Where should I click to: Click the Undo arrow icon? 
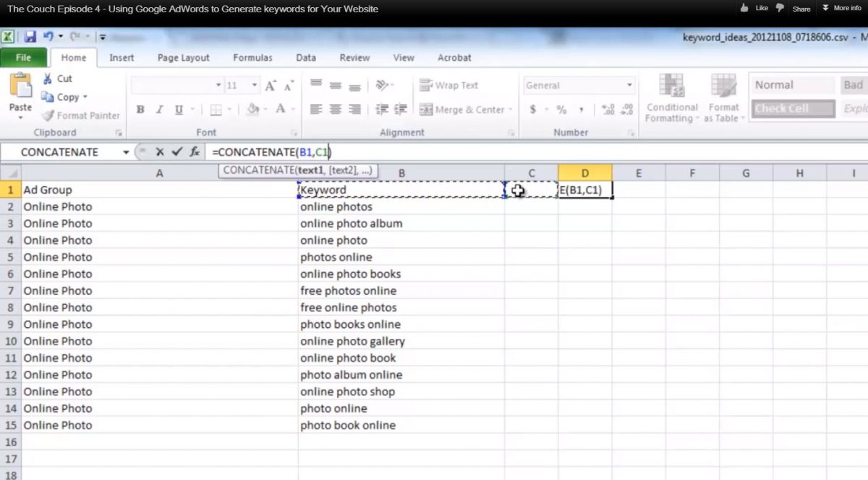pyautogui.click(x=49, y=36)
